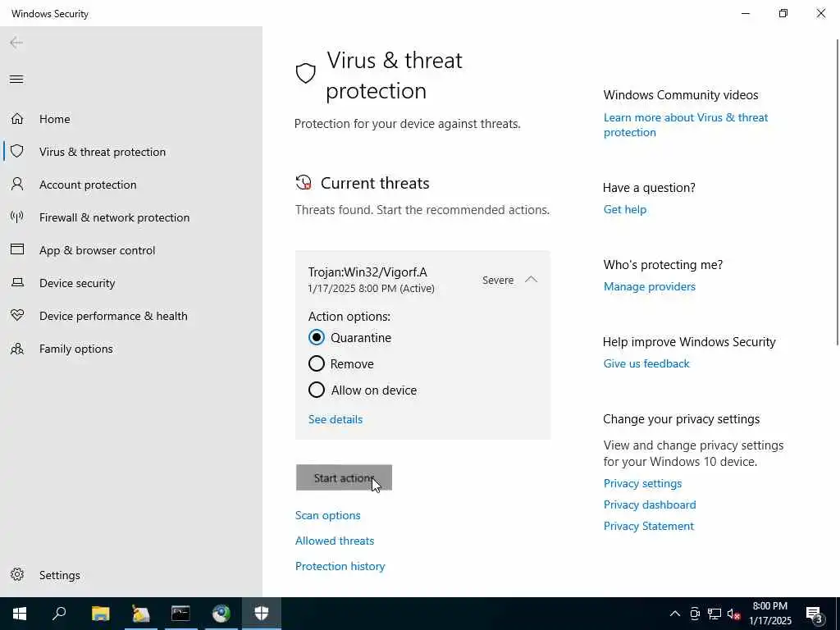The height and width of the screenshot is (630, 840).
Task: Click the Device security laptop icon
Action: [17, 282]
